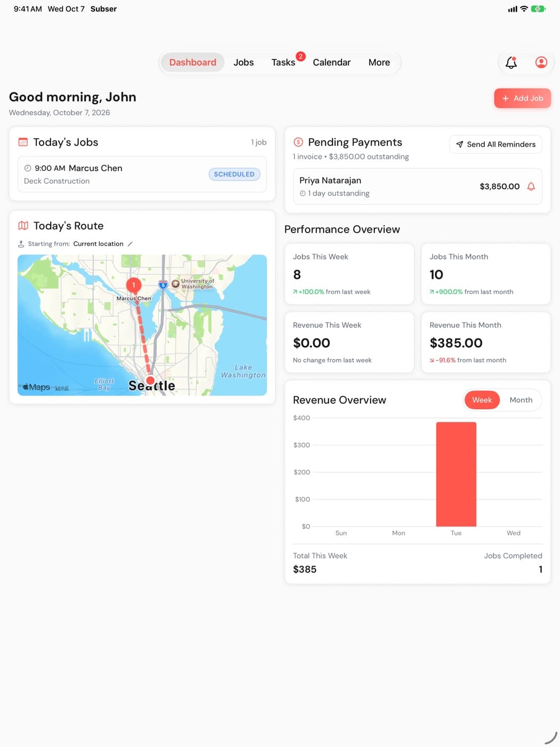560x747 pixels.
Task: Tap the Interstate 5 shield on the map
Action: (163, 285)
